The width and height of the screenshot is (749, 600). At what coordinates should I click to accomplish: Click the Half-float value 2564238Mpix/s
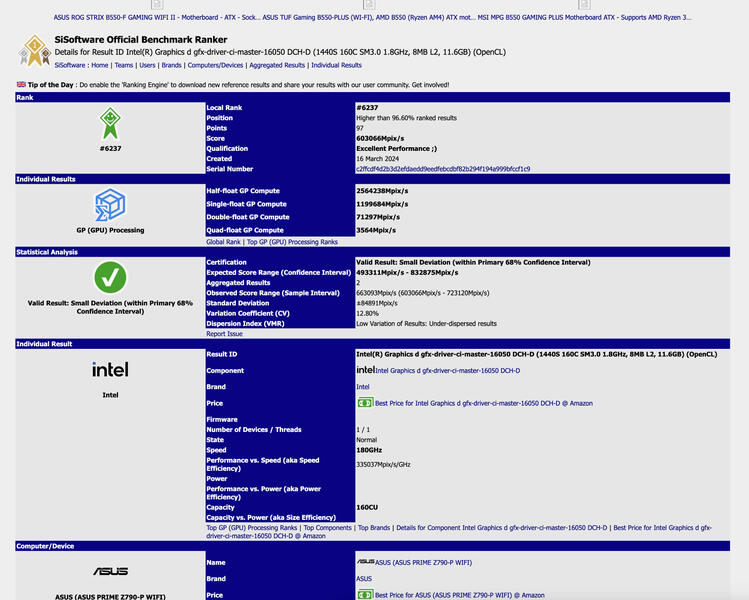pos(382,191)
